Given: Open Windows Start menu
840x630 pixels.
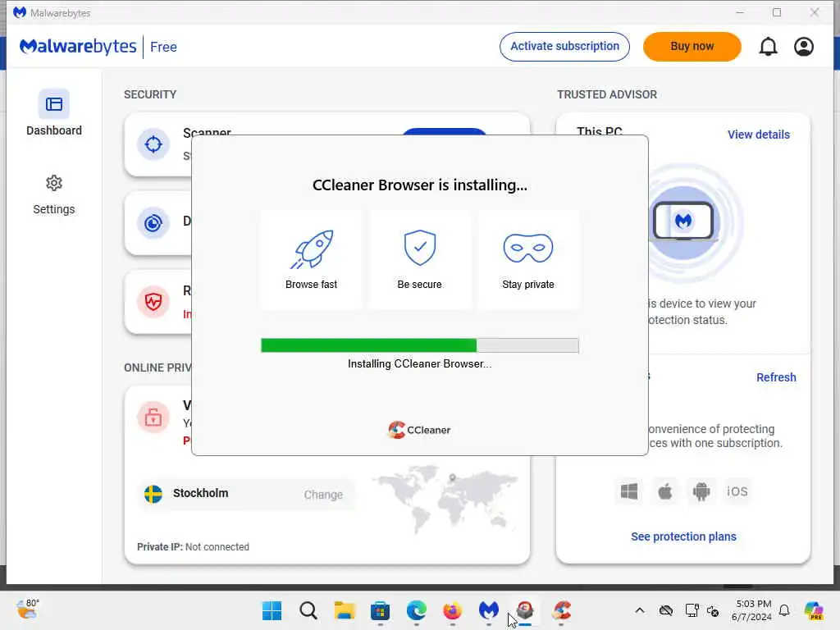Looking at the screenshot, I should point(272,610).
